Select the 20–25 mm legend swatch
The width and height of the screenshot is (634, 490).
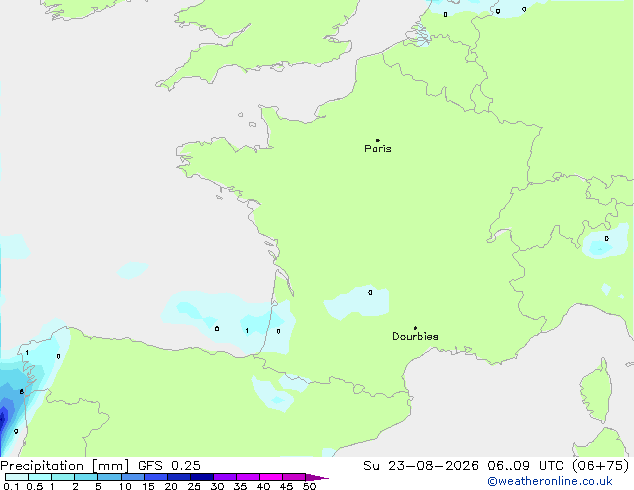point(178,477)
